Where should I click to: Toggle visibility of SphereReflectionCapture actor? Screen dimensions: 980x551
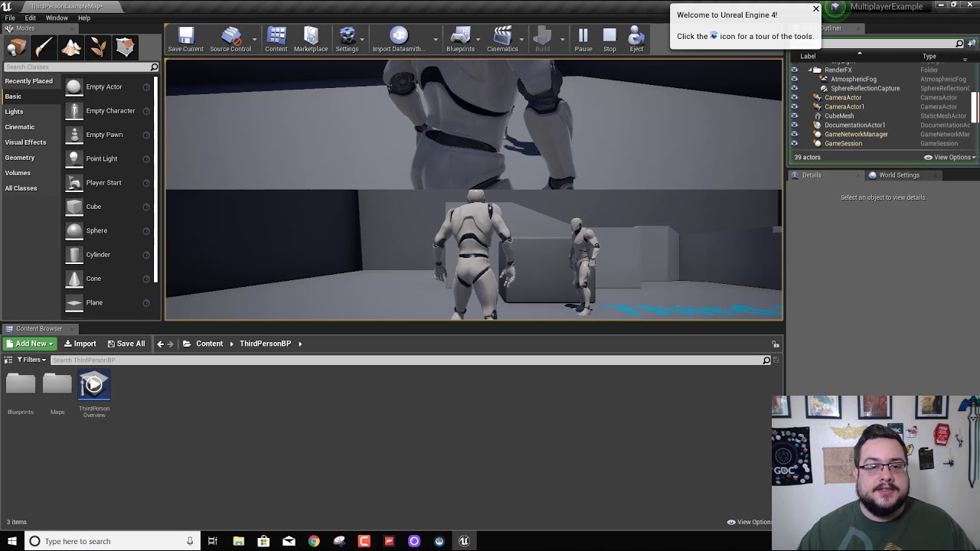click(794, 88)
